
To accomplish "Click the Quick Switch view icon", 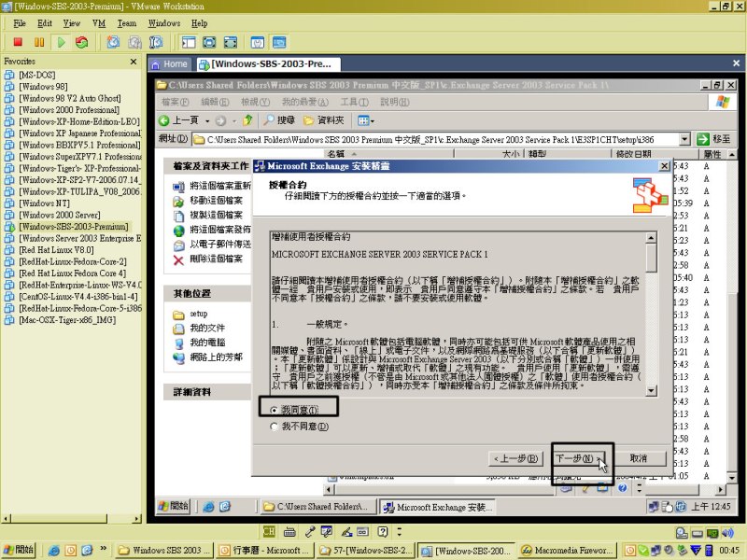I will (x=230, y=42).
